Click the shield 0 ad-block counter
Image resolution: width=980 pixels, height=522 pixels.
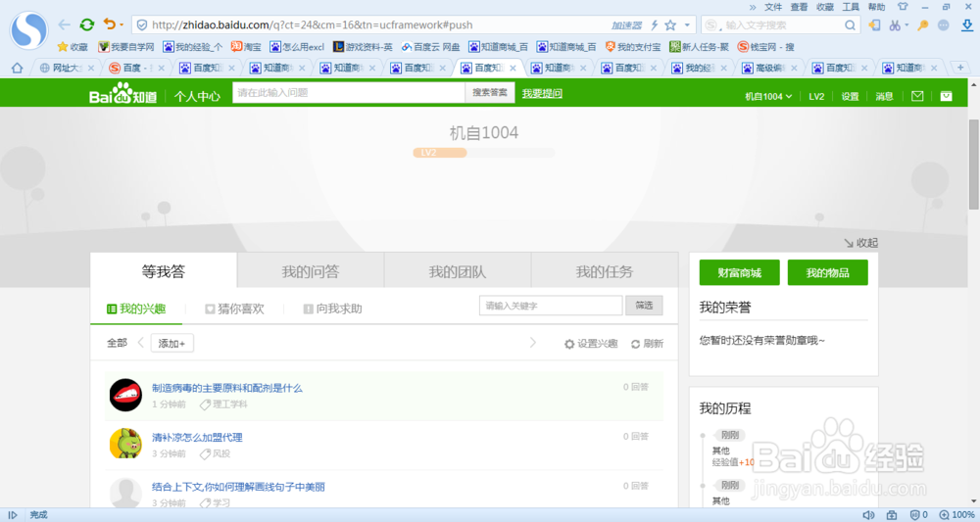tap(919, 515)
